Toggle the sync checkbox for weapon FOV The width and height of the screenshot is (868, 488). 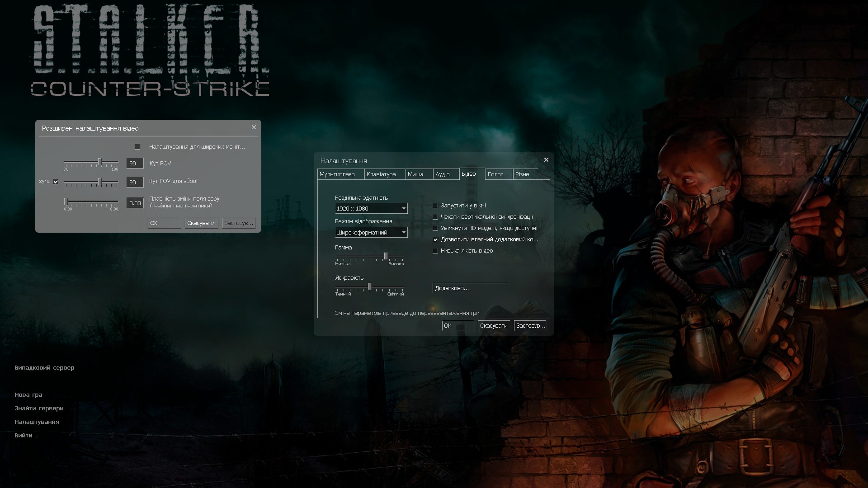click(56, 182)
